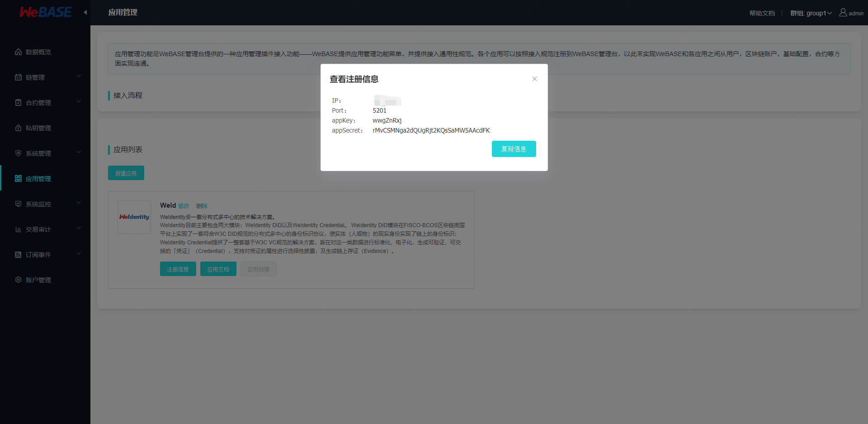868x424 pixels.
Task: Select the admin user profile icon
Action: pyautogui.click(x=842, y=13)
